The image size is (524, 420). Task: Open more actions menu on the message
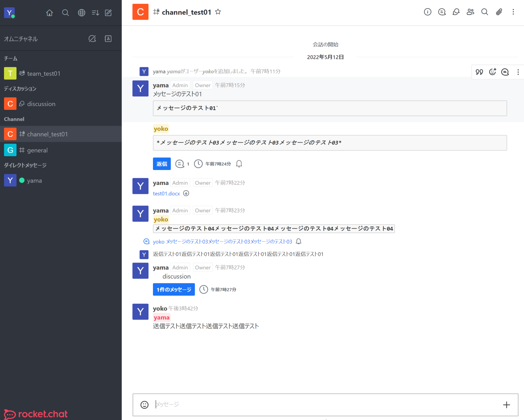click(x=518, y=72)
